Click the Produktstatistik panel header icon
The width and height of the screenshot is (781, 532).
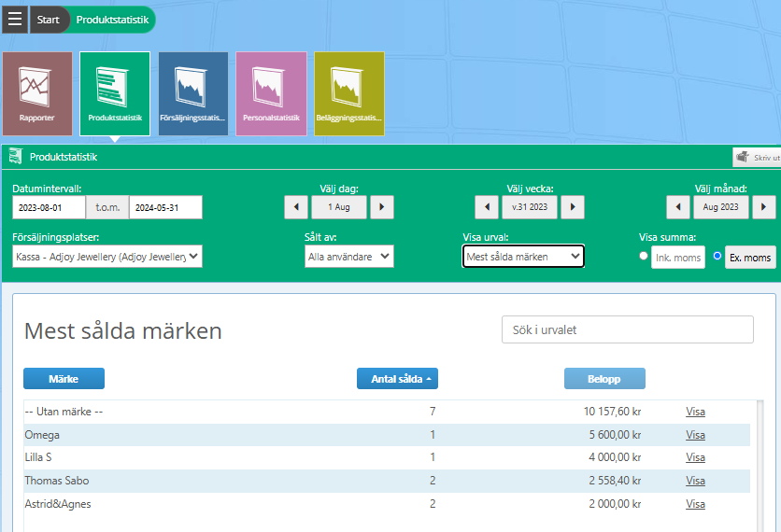(x=16, y=156)
